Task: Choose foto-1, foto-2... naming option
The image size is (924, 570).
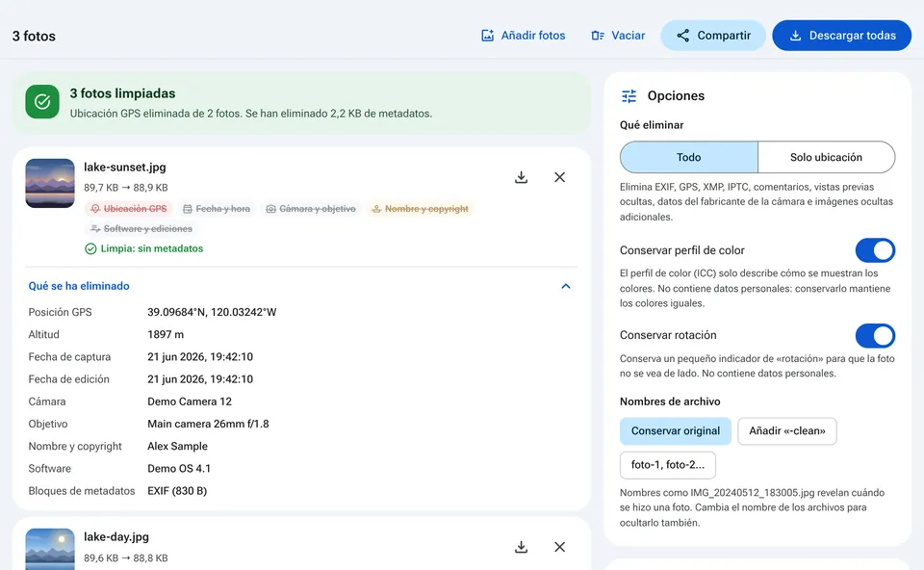Action: point(668,465)
